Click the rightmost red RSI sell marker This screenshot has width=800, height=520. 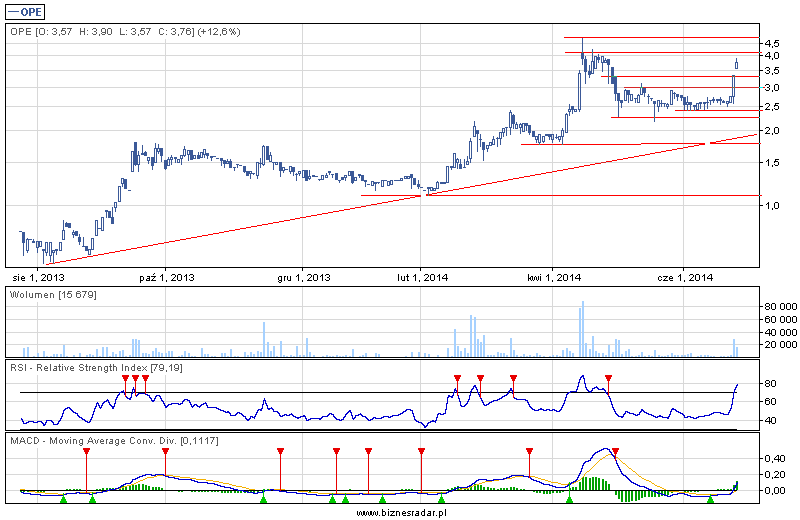point(608,378)
